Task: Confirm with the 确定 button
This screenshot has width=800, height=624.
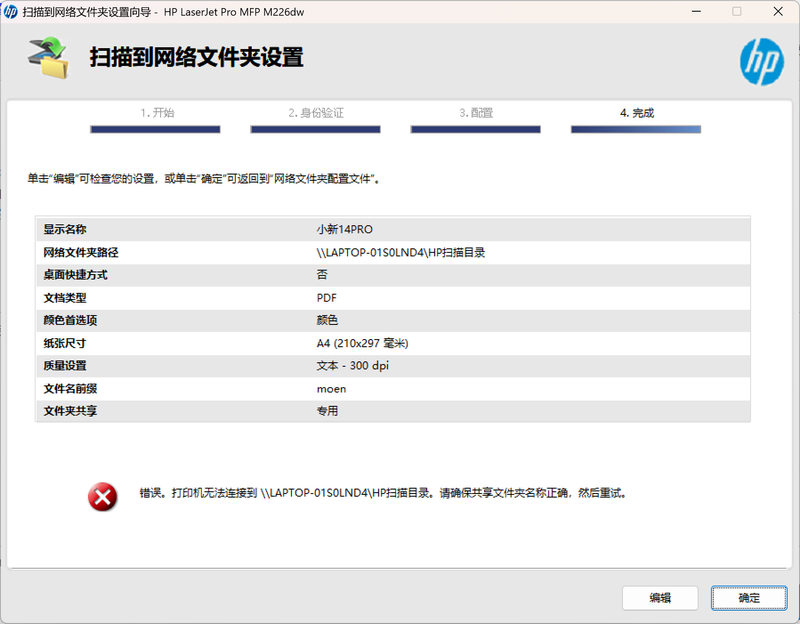Action: pos(749,597)
